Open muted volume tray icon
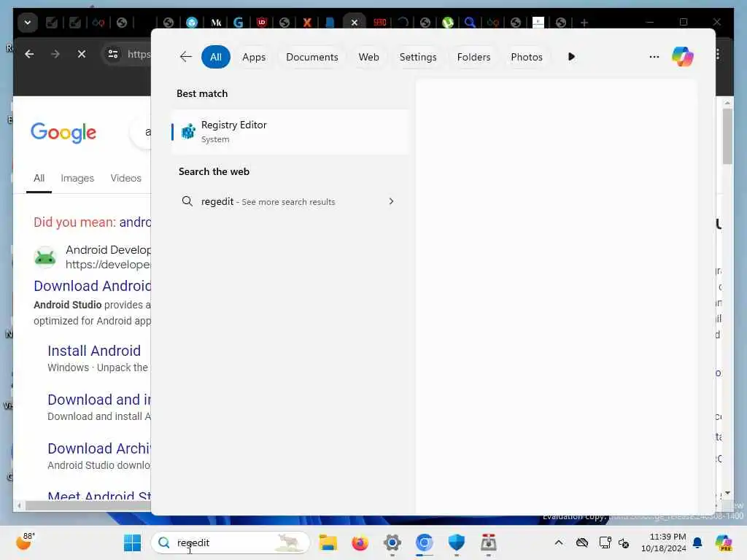Viewport: 747px width, 560px height. 624,542
